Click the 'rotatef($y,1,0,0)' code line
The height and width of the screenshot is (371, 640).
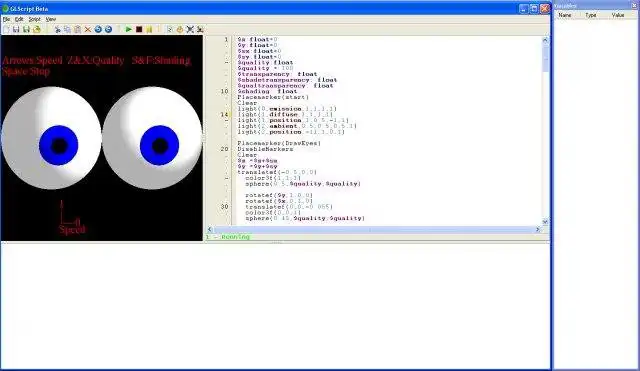click(279, 195)
